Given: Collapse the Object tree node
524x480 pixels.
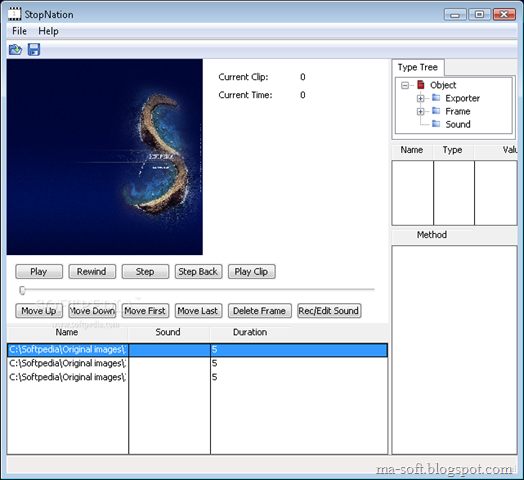Looking at the screenshot, I should pyautogui.click(x=405, y=86).
